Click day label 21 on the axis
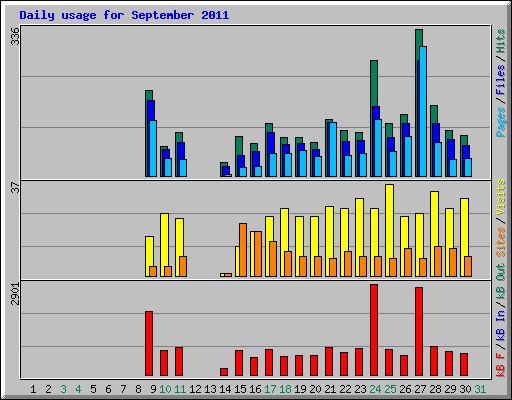The width and height of the screenshot is (512, 400). [330, 389]
